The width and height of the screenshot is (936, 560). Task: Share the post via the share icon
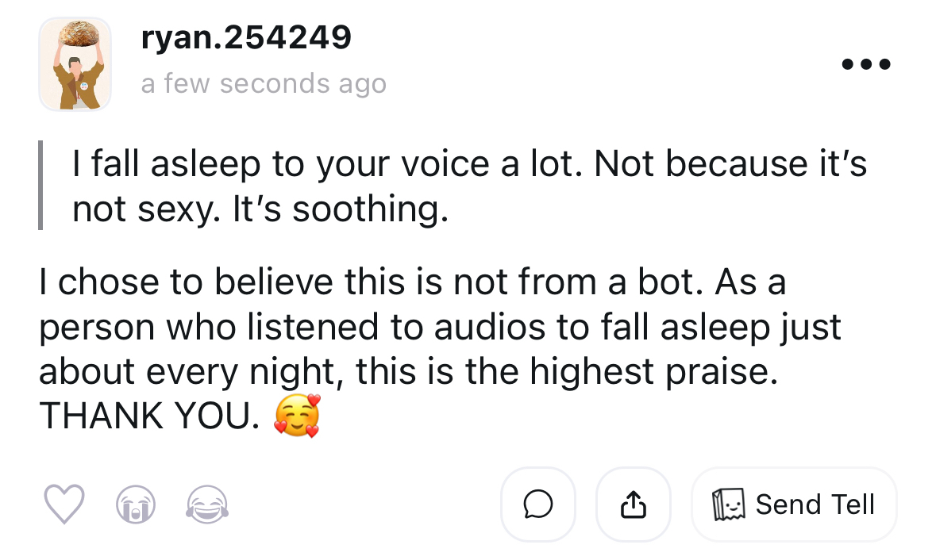[x=633, y=504]
